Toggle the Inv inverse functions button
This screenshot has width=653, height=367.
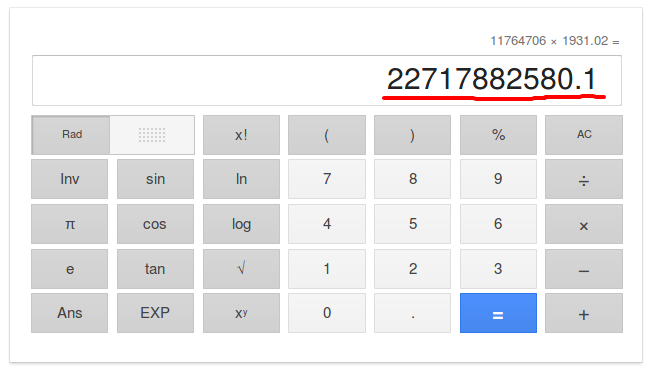coord(70,179)
